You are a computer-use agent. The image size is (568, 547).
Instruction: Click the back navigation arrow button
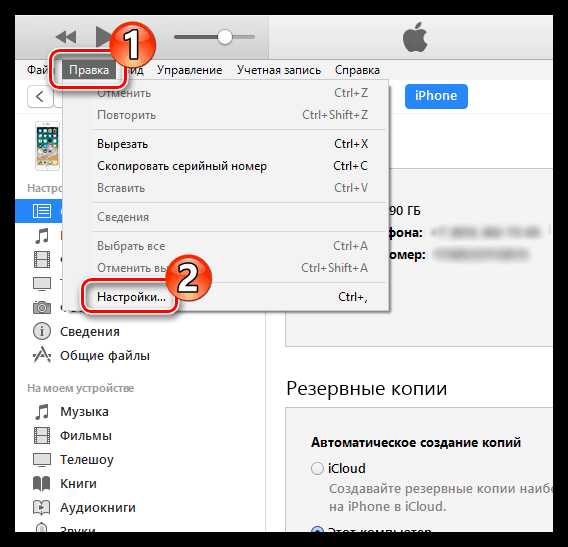point(40,97)
